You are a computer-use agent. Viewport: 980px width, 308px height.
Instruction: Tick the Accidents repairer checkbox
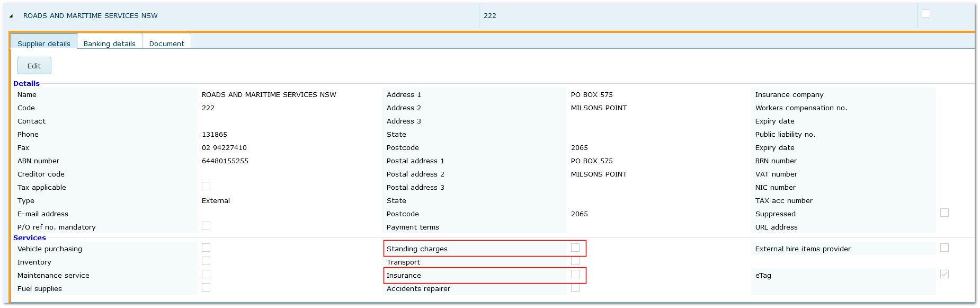pos(575,287)
